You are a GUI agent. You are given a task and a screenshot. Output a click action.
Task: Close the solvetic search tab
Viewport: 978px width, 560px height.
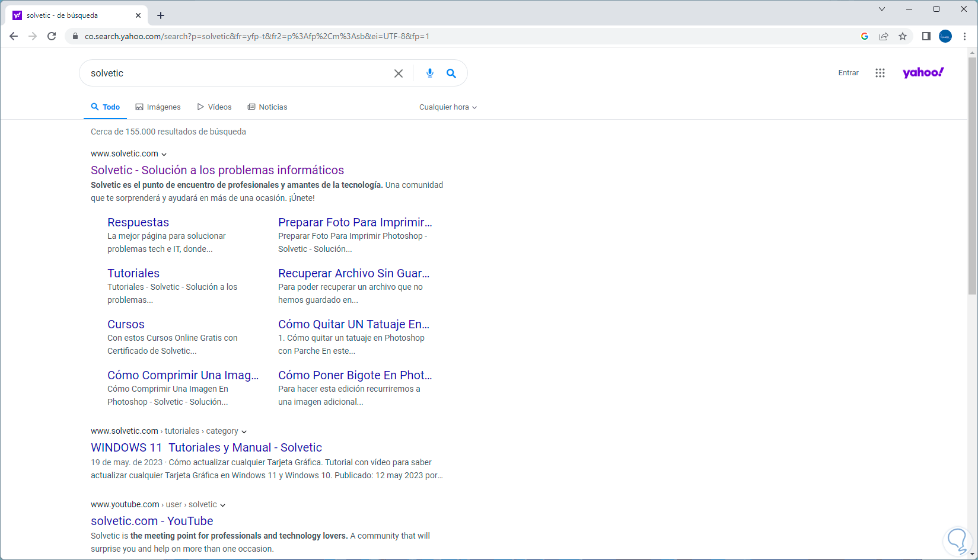(139, 15)
